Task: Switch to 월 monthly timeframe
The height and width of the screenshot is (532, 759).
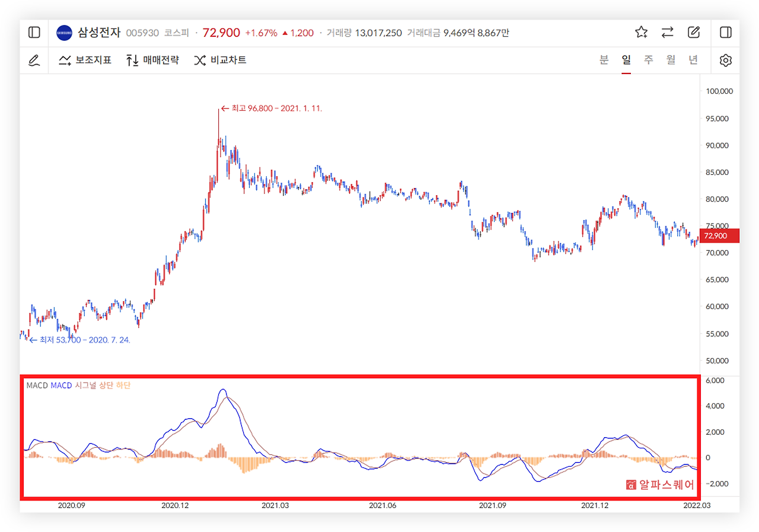Action: click(671, 60)
